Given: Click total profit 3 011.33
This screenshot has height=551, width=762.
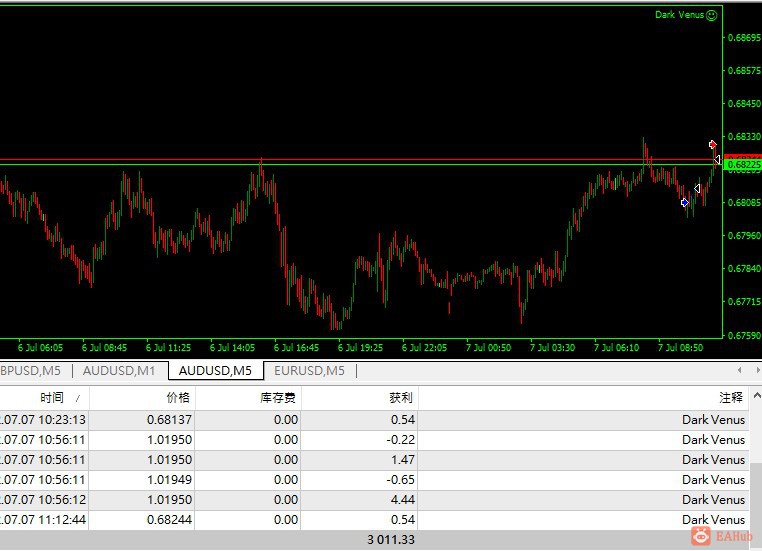Looking at the screenshot, I should pyautogui.click(x=391, y=539).
